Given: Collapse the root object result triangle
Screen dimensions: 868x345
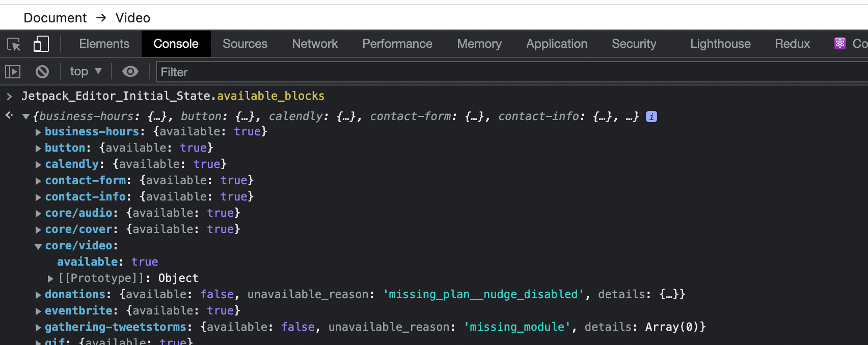Looking at the screenshot, I should coord(25,117).
